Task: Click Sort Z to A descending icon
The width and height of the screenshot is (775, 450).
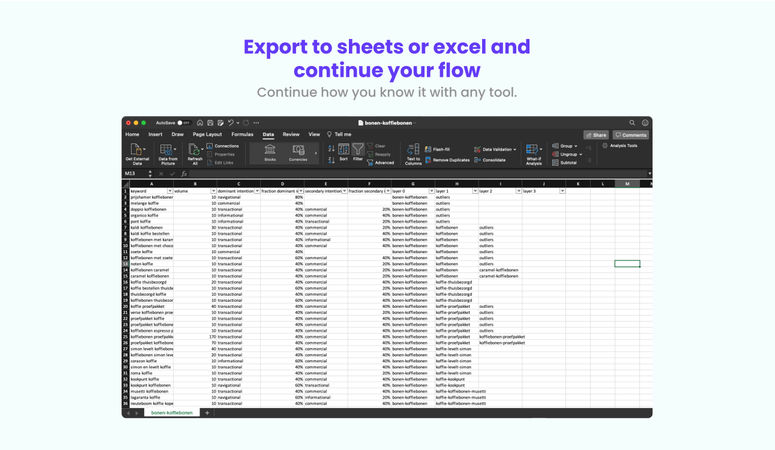Action: pyautogui.click(x=331, y=160)
